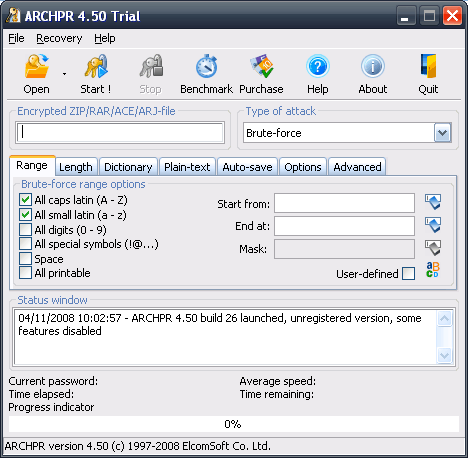Expand the Type of attack dropdown
Image resolution: width=468 pixels, height=458 pixels.
(442, 133)
